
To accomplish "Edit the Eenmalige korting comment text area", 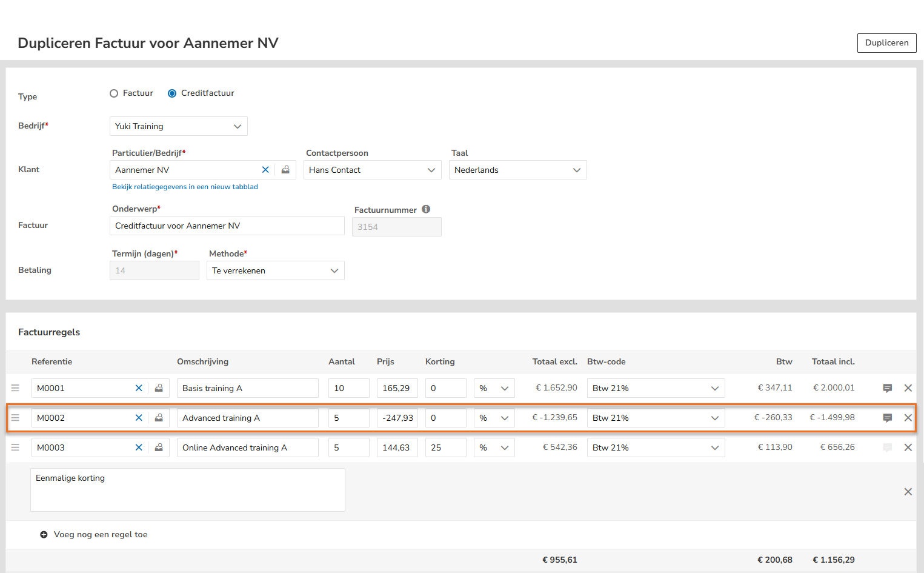I will 188,490.
